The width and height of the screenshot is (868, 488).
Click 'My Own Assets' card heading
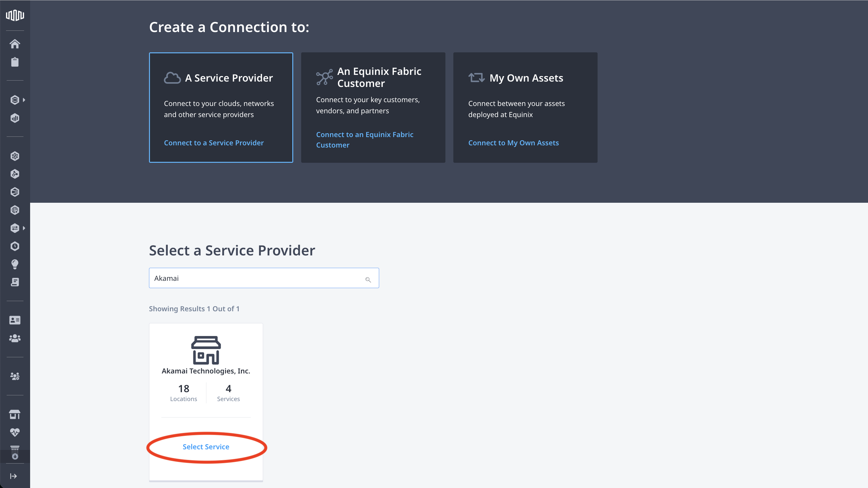(526, 78)
